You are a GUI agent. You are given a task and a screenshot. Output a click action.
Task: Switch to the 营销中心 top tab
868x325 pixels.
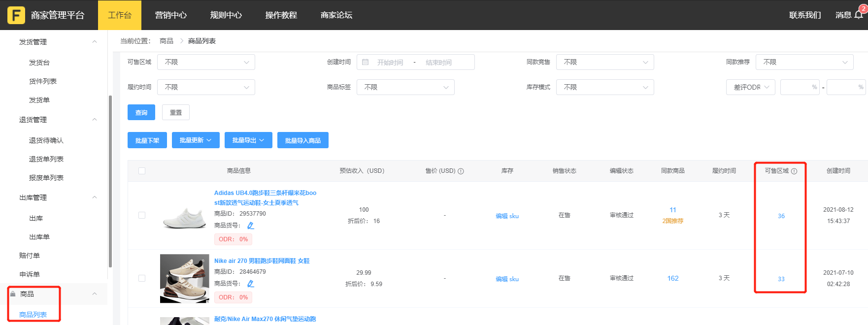(170, 15)
